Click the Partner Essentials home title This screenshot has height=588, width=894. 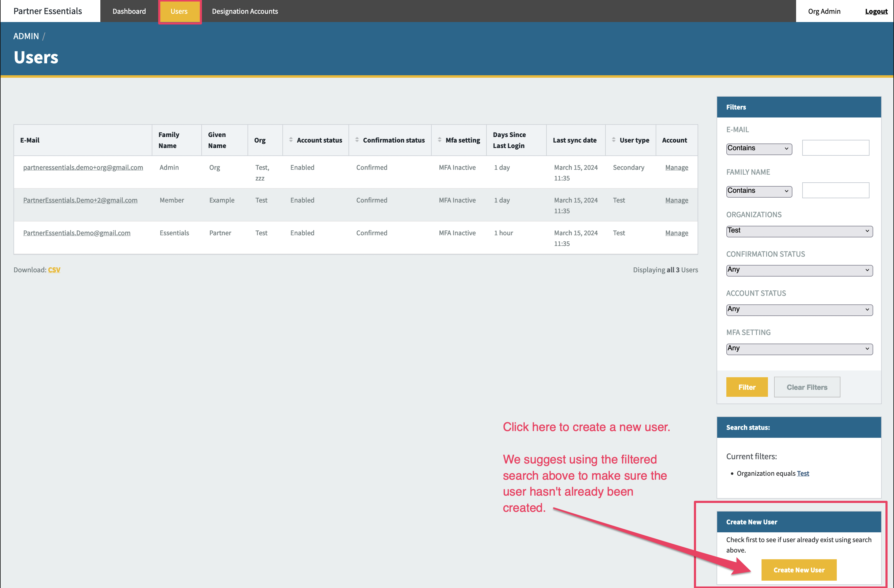(48, 11)
